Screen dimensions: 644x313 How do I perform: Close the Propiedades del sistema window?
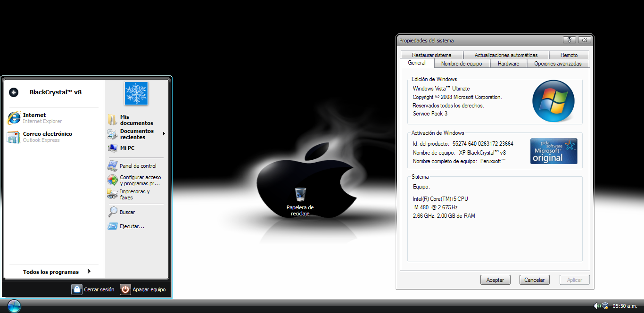[584, 40]
